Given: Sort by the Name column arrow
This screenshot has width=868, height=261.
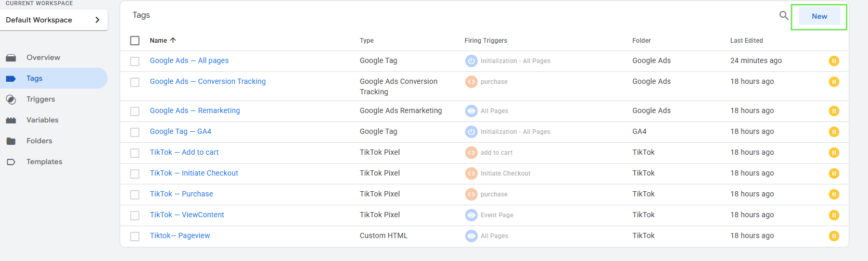Looking at the screenshot, I should (x=173, y=40).
